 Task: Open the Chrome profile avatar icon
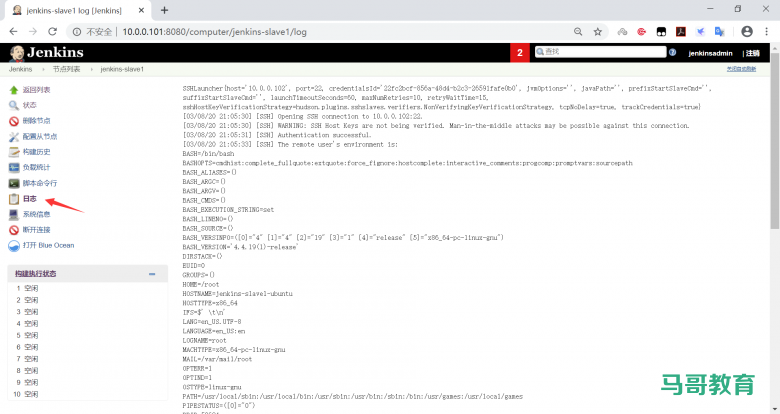[747, 31]
